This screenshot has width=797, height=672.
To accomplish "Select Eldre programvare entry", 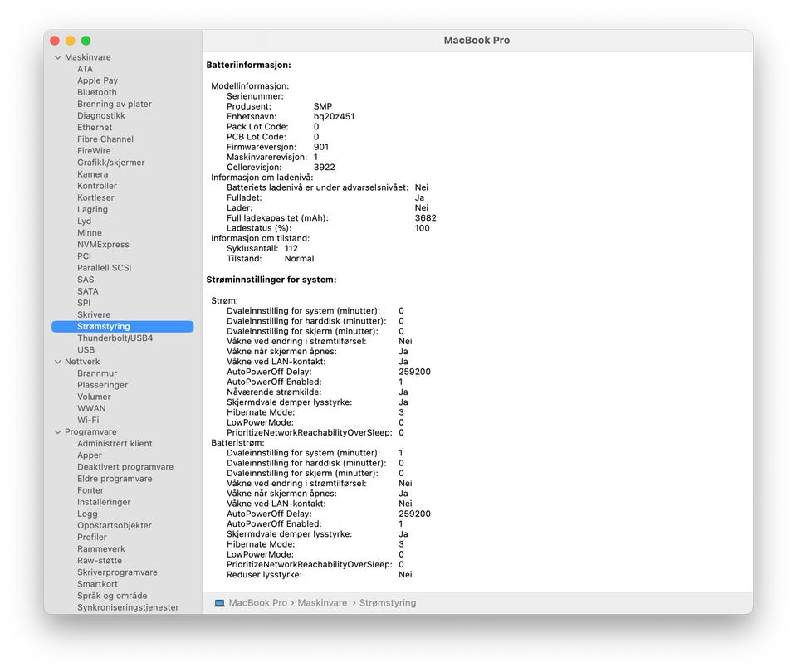I will pyautogui.click(x=115, y=478).
